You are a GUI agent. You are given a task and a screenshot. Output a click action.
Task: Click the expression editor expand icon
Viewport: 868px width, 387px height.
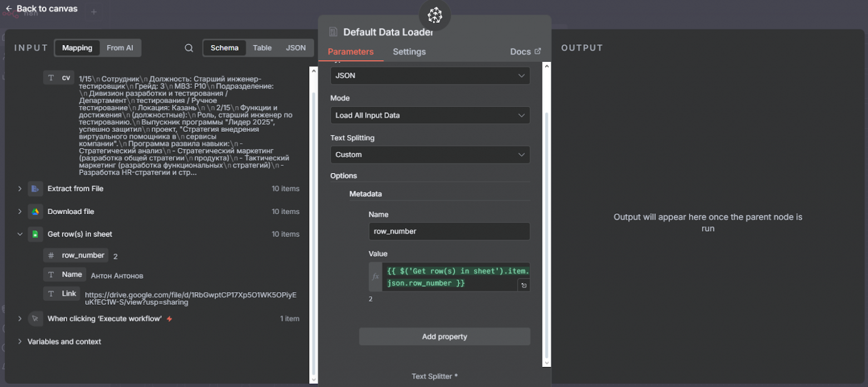[524, 285]
